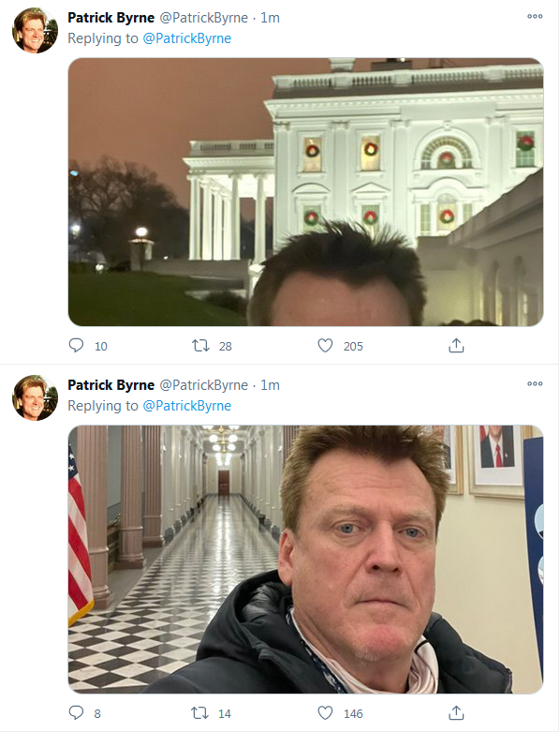Open the profile avatar on first tweet

point(35,30)
